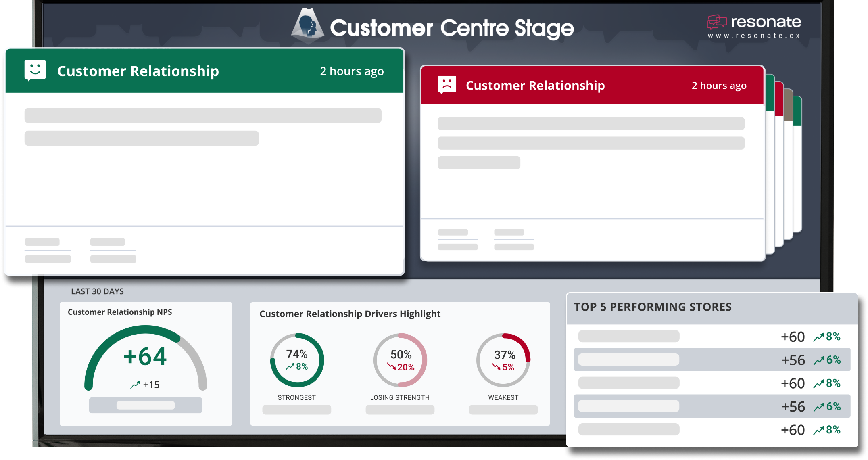Click the TOP 5 PERFORMING STORES heading
The height and width of the screenshot is (460, 868).
tap(653, 307)
